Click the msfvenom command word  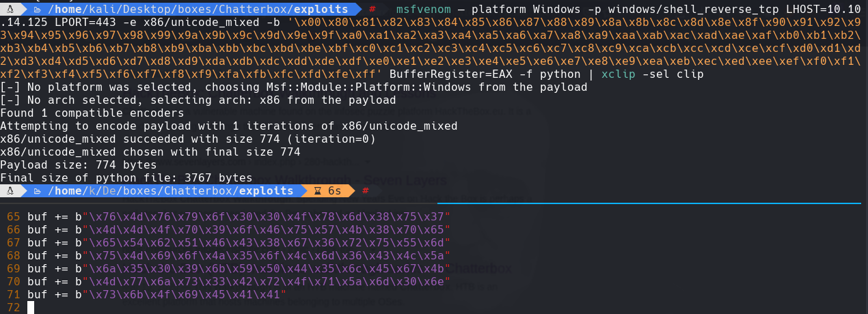point(423,9)
